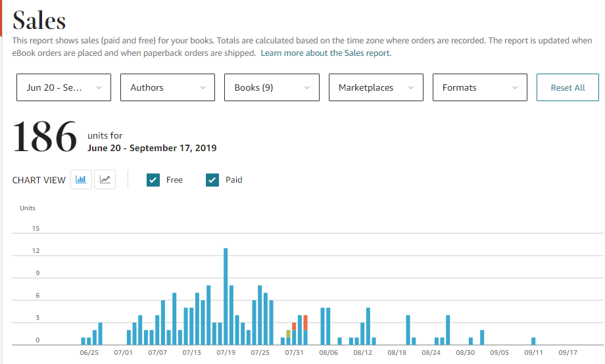The height and width of the screenshot is (364, 605).
Task: Click the tallest bar near 07/19
Action: point(226,296)
